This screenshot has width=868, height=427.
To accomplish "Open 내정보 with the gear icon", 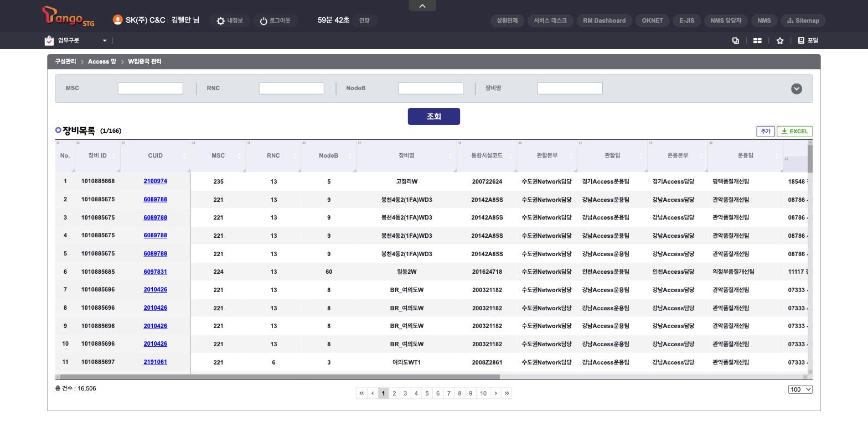I will 229,20.
